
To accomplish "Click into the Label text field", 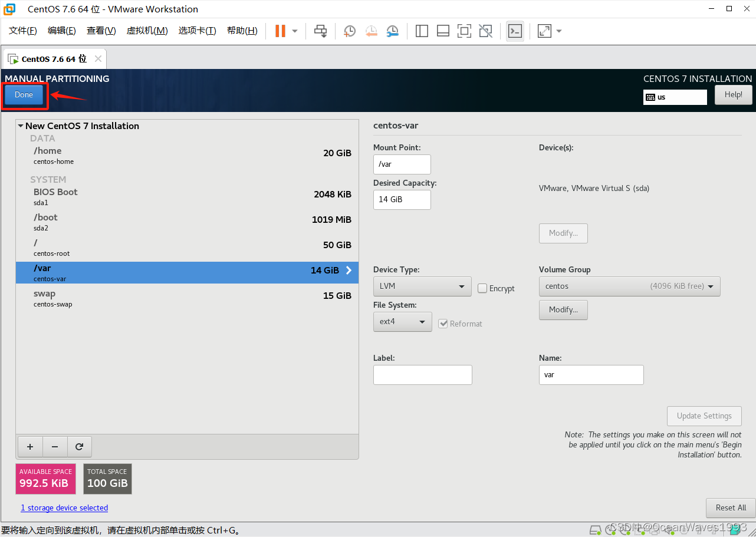I will (423, 375).
